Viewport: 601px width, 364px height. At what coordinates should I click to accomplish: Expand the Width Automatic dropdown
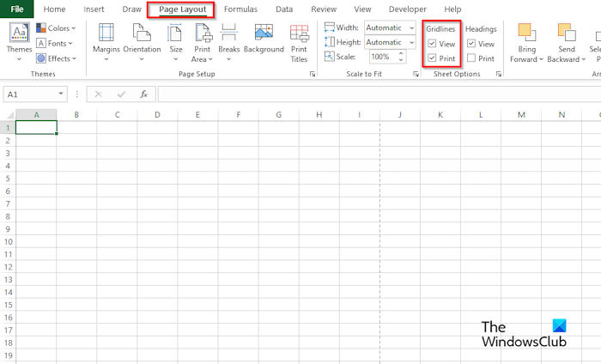click(x=411, y=28)
